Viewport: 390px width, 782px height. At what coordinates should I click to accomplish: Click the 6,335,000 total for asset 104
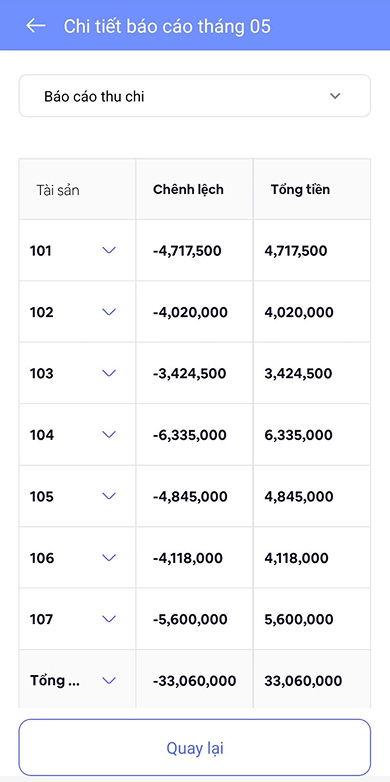coord(299,435)
